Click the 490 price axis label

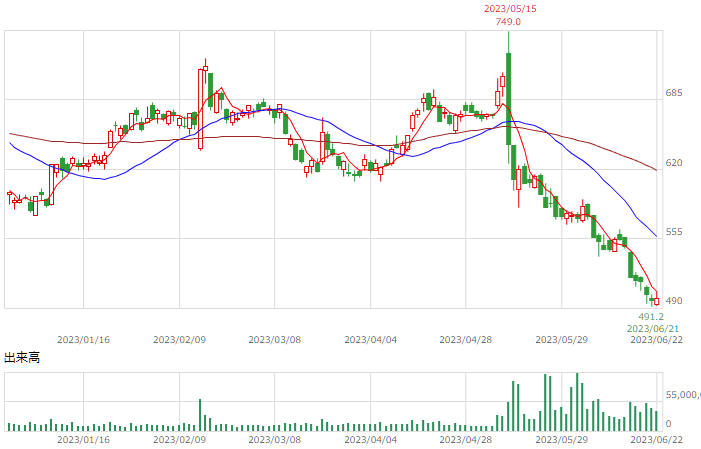pos(674,301)
